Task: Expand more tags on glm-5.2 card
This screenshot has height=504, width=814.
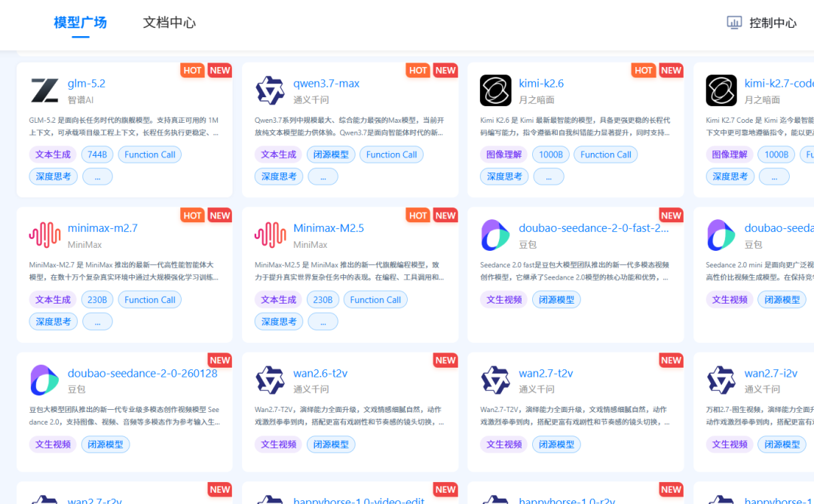Action: pyautogui.click(x=97, y=176)
